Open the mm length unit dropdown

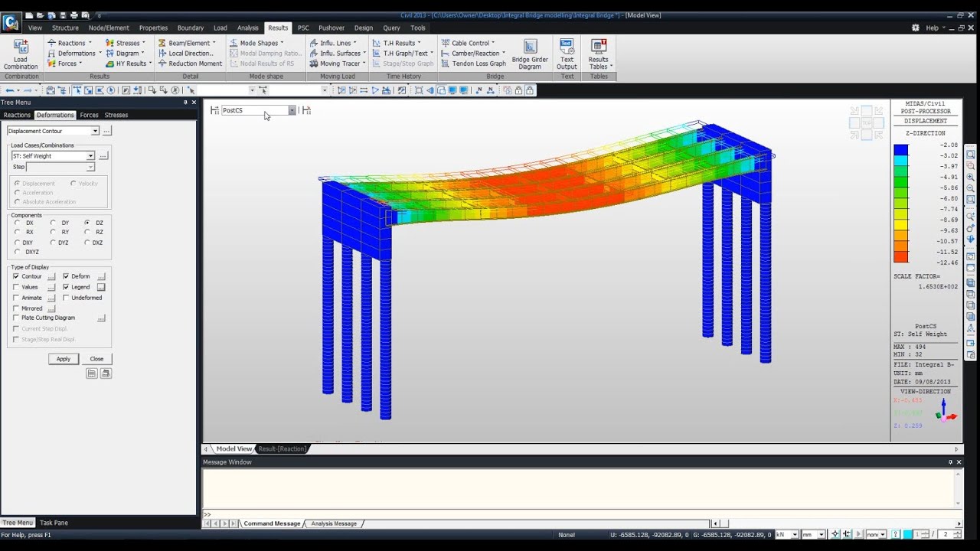coord(822,534)
